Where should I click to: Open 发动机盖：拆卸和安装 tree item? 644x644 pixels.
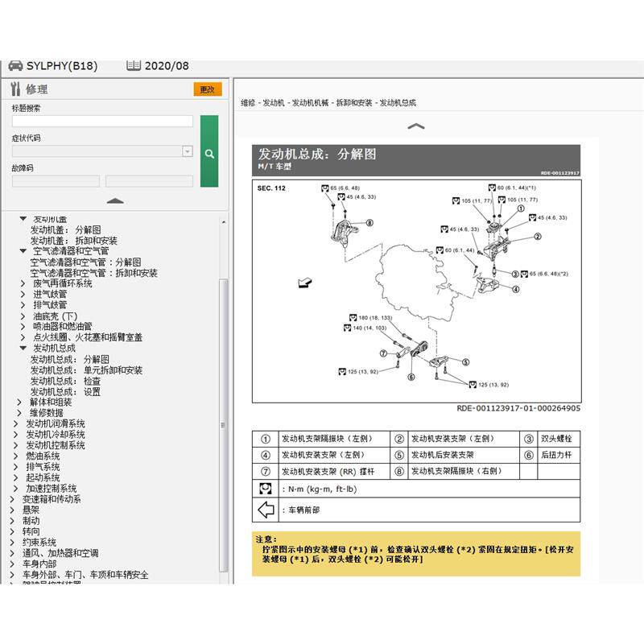click(x=73, y=240)
